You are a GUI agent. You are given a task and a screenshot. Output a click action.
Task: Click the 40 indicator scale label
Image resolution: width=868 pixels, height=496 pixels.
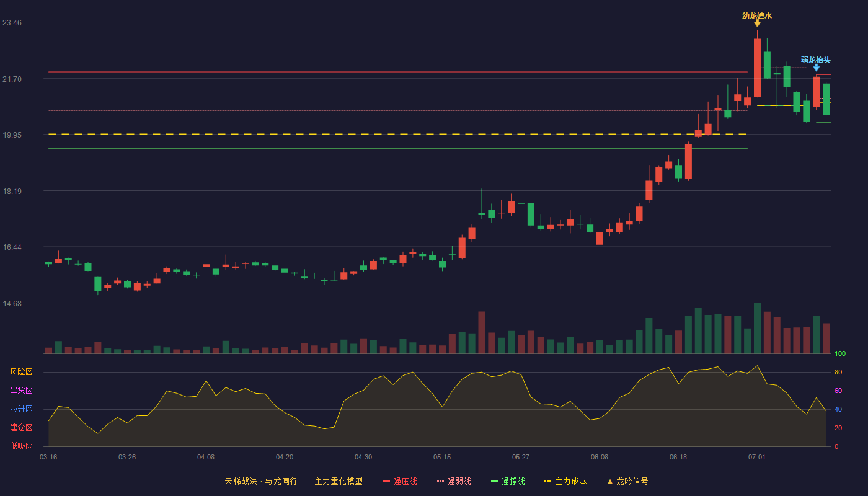(838, 409)
